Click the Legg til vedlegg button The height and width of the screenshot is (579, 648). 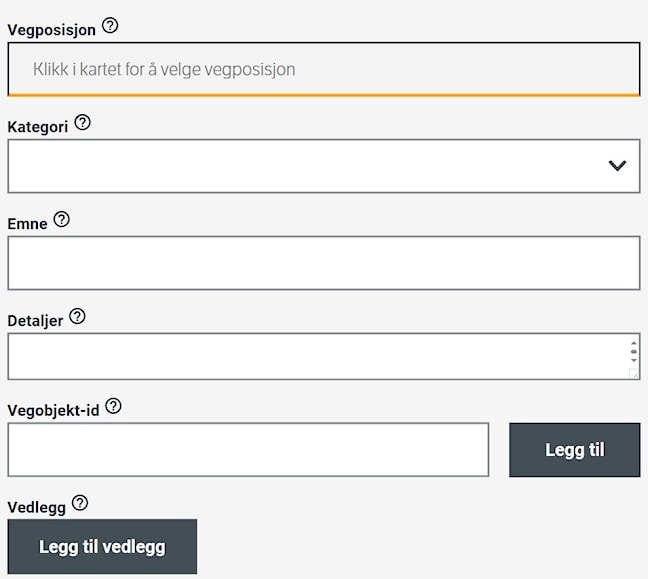coord(102,546)
